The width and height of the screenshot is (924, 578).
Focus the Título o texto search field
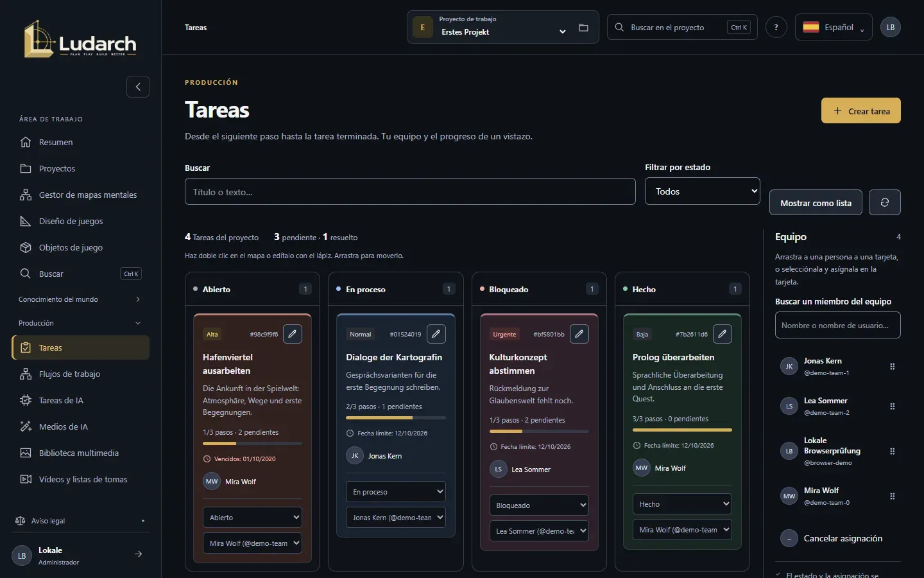(410, 191)
